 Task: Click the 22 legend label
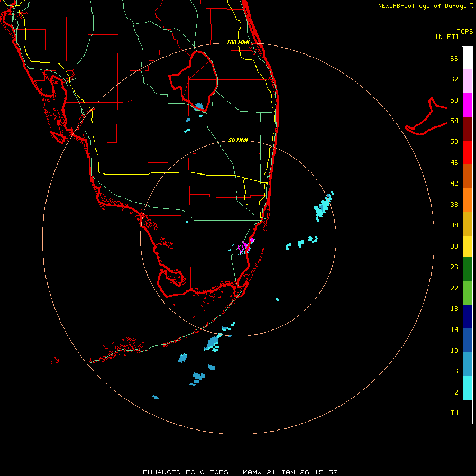click(x=454, y=288)
